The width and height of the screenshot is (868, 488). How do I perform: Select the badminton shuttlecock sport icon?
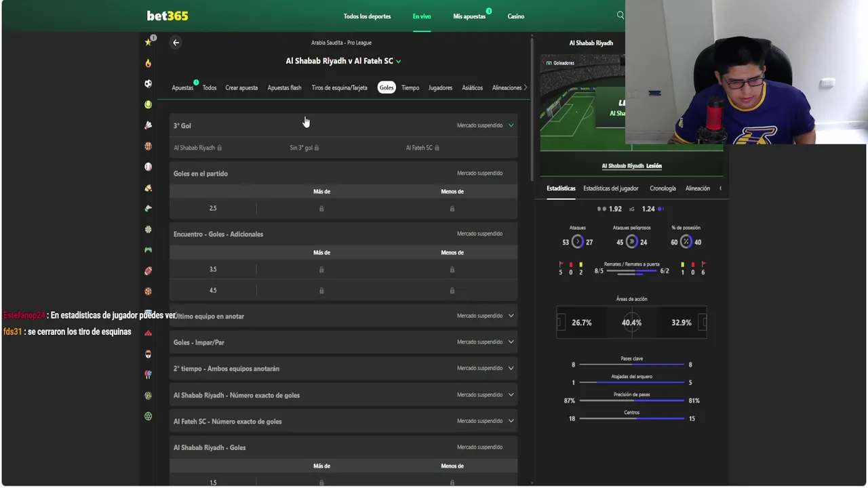tap(148, 125)
